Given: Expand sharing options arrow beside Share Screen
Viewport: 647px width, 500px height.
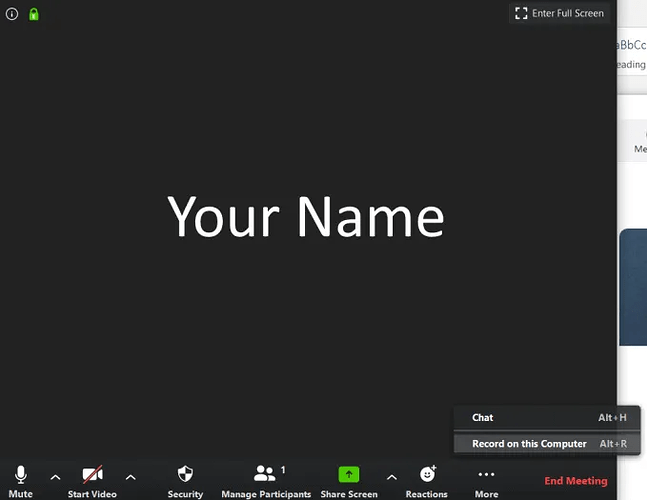Looking at the screenshot, I should click(391, 478).
